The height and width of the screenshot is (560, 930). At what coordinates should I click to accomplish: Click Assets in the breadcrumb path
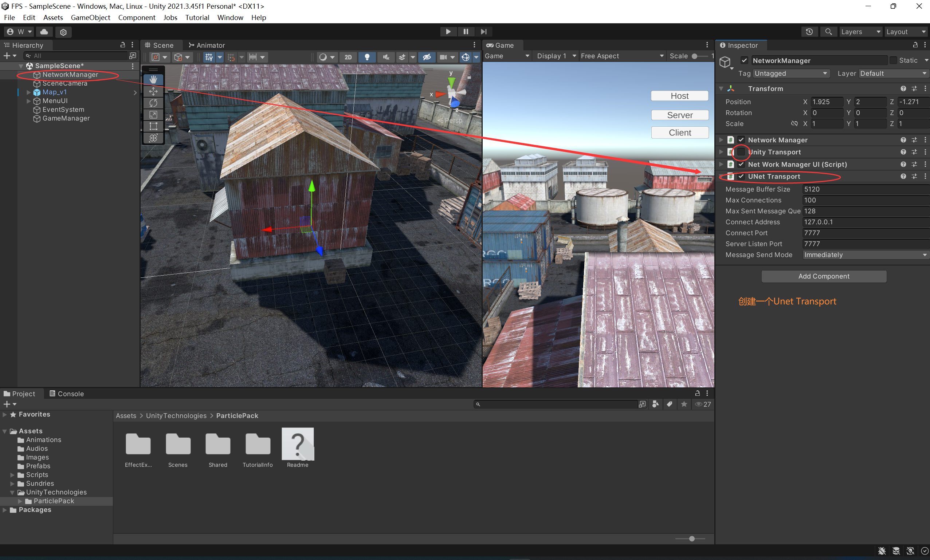click(126, 416)
